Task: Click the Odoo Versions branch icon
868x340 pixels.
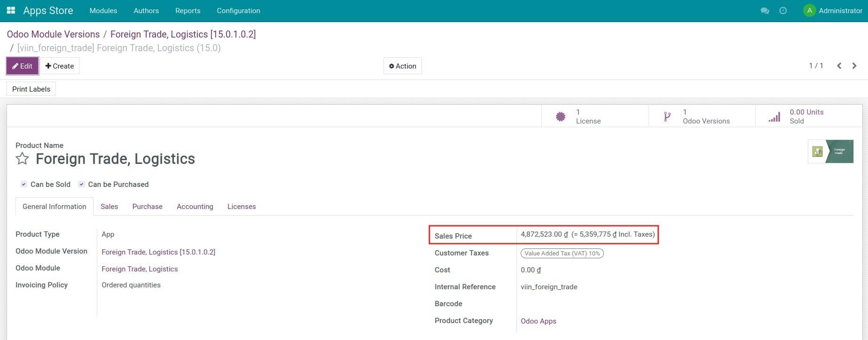Action: point(667,116)
